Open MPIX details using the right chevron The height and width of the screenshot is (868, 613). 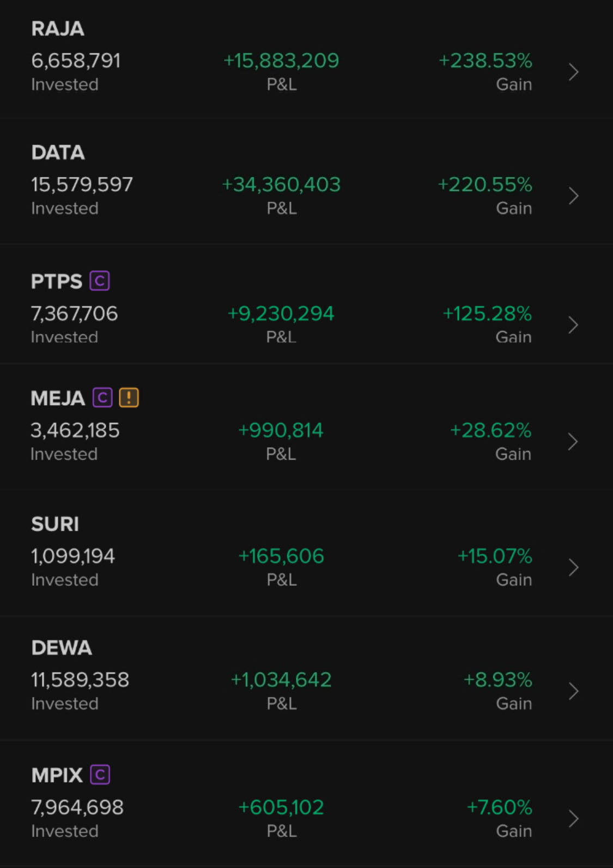tap(573, 818)
